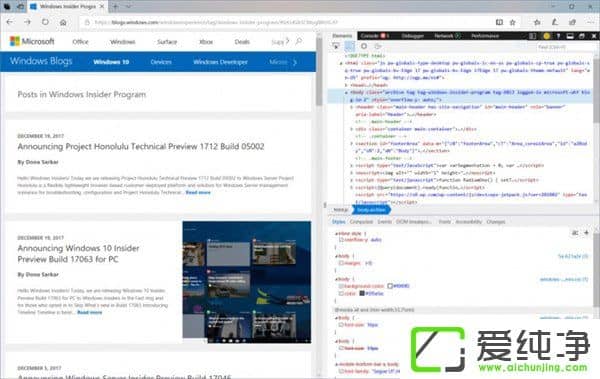Switch to the Debugger DevTools tab
The width and height of the screenshot is (600, 379).
coord(412,36)
